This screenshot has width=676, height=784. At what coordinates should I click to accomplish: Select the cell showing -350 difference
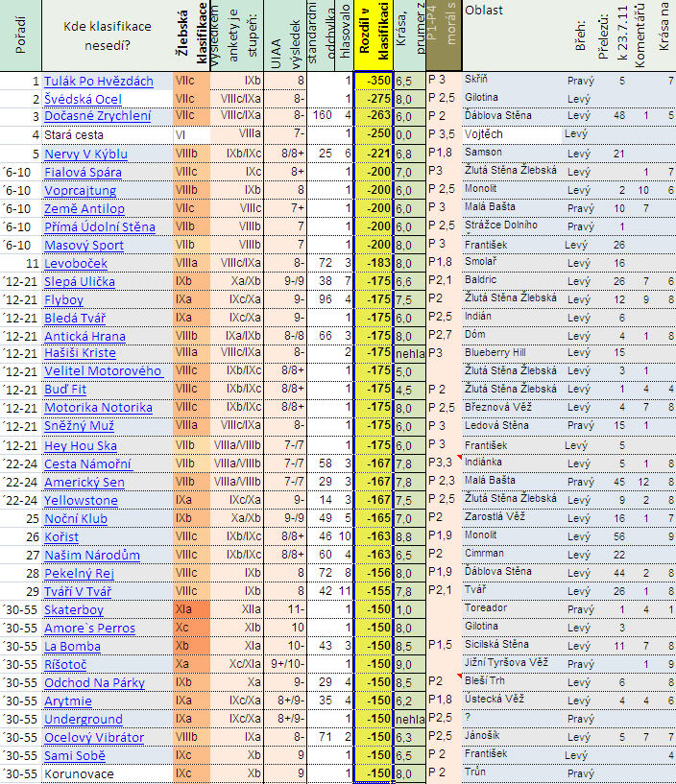click(x=373, y=82)
